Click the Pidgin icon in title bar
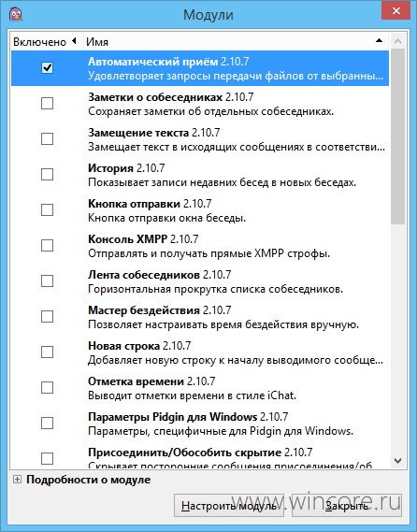 pos(15,14)
